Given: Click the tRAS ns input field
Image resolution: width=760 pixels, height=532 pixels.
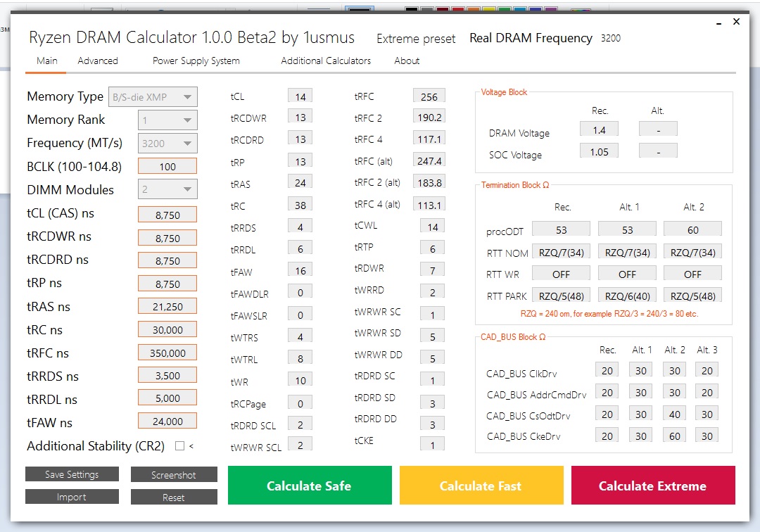Looking at the screenshot, I should 167,307.
